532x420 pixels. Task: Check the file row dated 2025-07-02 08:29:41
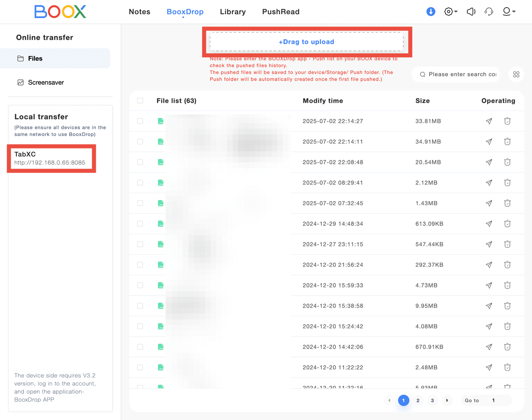140,183
